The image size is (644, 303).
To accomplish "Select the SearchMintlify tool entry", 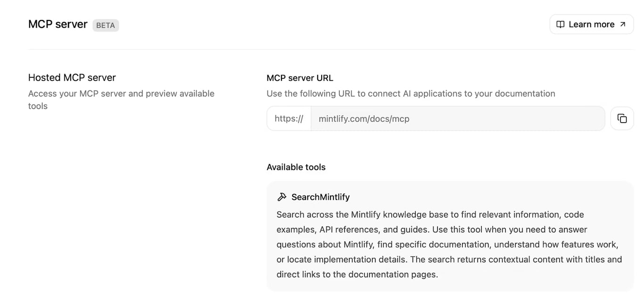I will coord(450,235).
